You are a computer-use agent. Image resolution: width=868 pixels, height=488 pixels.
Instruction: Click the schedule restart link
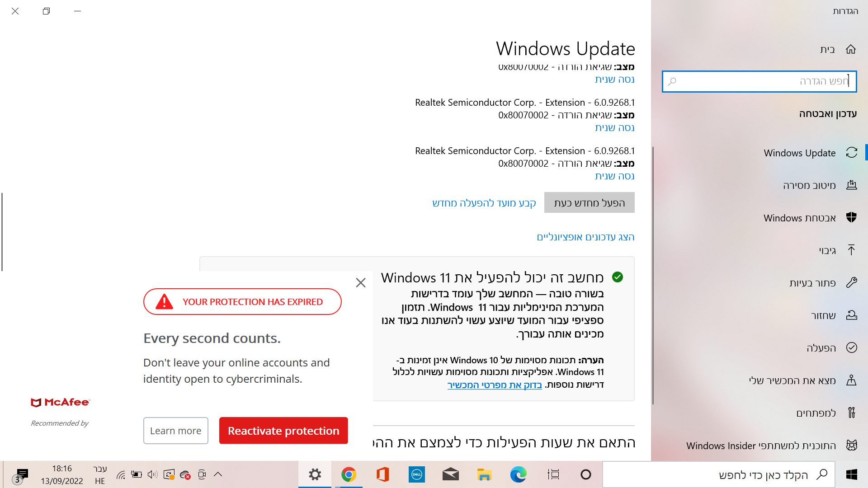[x=484, y=203]
